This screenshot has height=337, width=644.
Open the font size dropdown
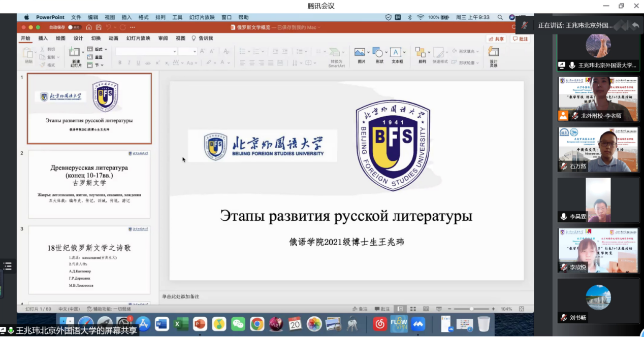(194, 51)
